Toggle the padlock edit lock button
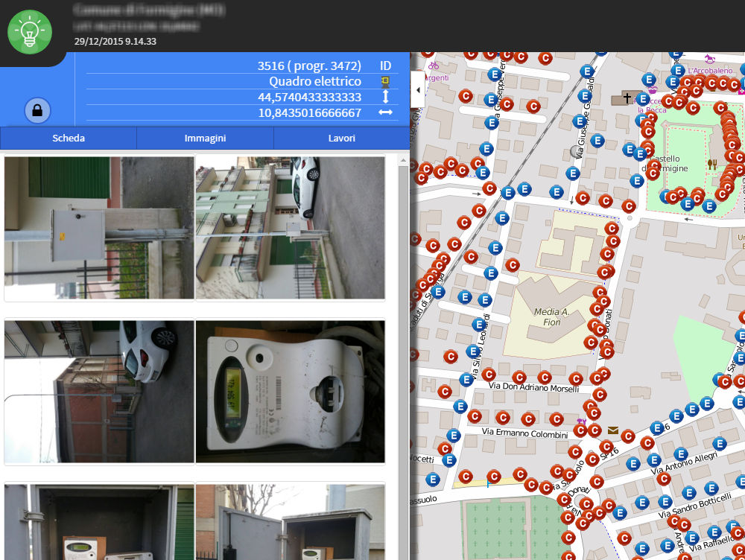This screenshot has height=560, width=745. pos(37,111)
